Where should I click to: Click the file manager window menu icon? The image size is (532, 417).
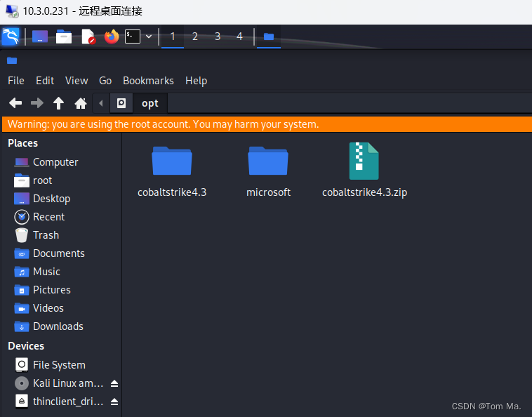pyautogui.click(x=12, y=61)
